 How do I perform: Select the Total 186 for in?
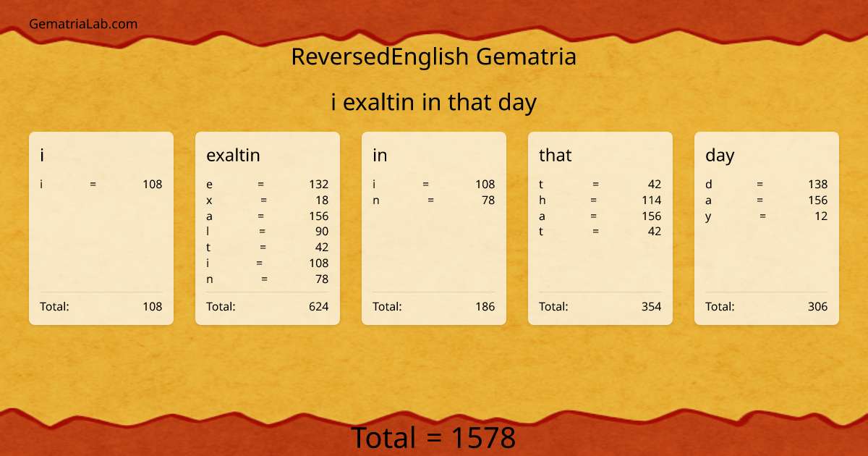click(x=434, y=306)
